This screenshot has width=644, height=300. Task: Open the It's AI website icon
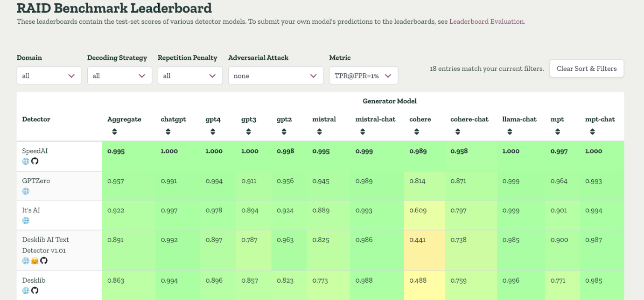26,220
